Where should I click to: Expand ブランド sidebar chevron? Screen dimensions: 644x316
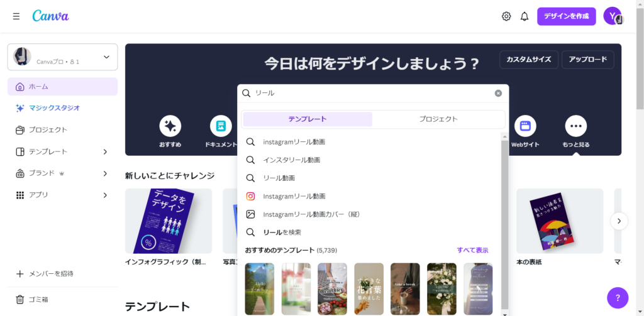105,173
